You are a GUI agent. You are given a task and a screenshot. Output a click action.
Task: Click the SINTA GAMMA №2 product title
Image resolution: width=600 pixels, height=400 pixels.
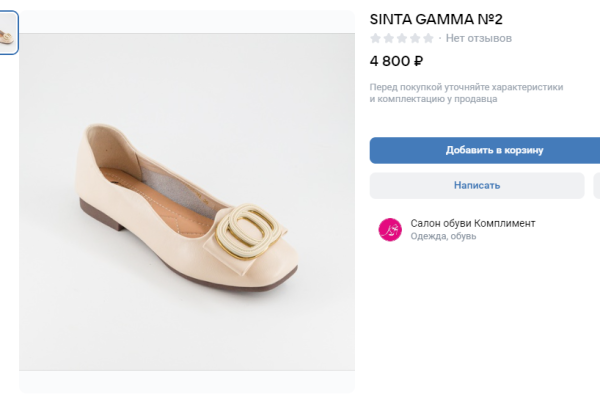coord(436,18)
